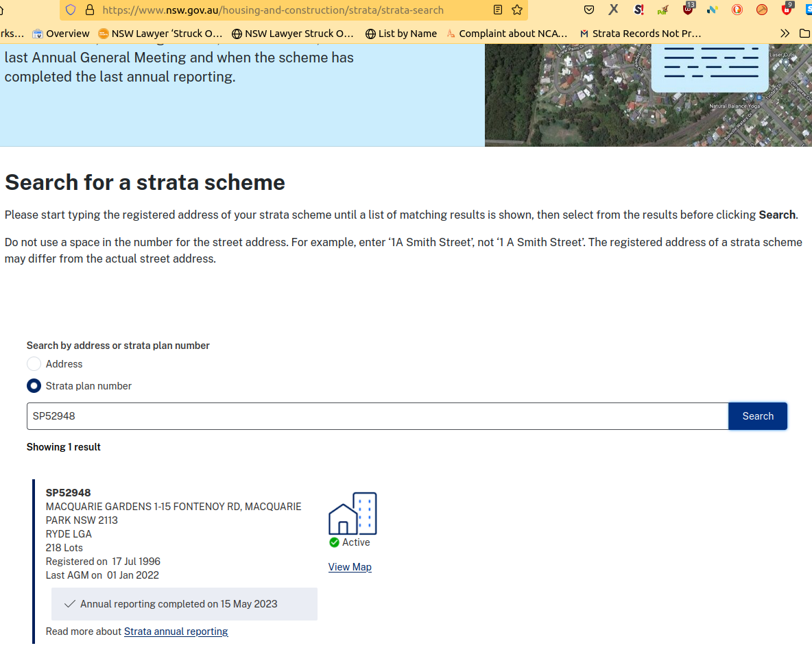Open the other bookmarks folder icon

[804, 34]
